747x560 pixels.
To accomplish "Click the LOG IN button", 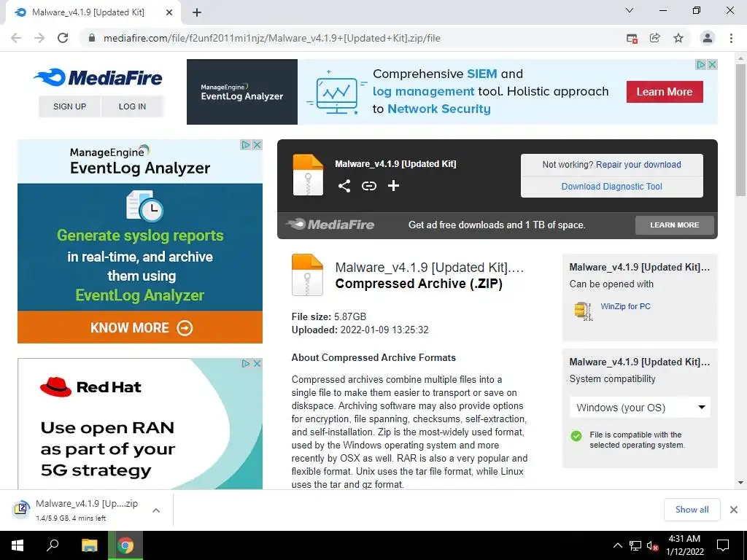I will click(x=132, y=106).
